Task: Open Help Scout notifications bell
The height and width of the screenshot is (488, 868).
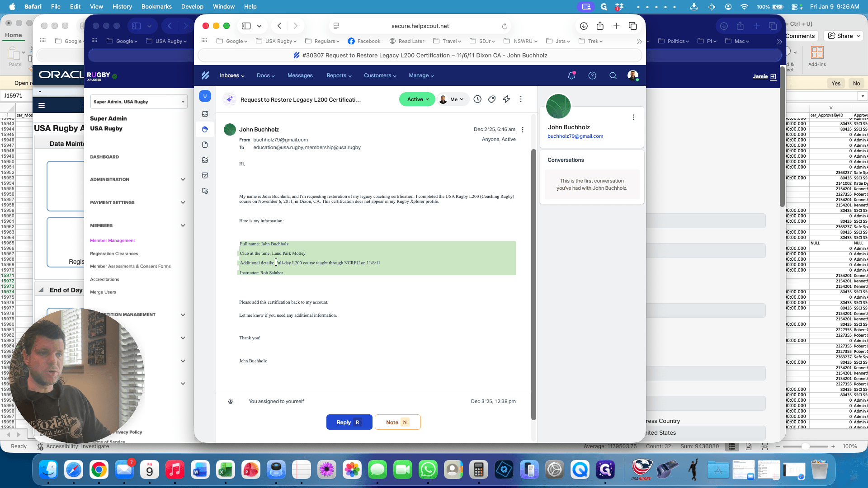Action: point(571,75)
